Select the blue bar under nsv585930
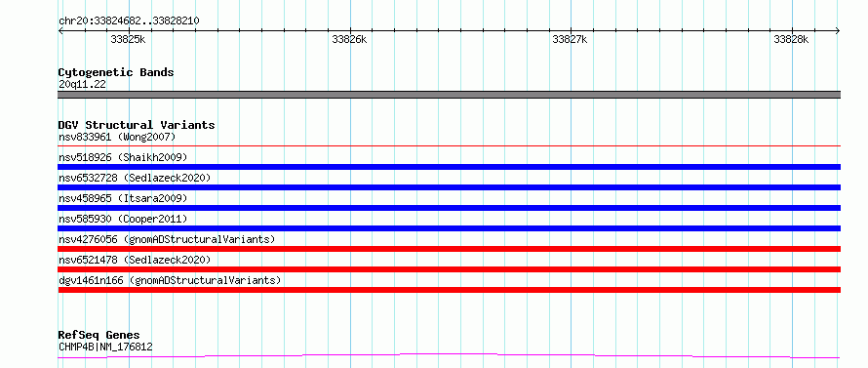This screenshot has width=868, height=368. pyautogui.click(x=449, y=228)
